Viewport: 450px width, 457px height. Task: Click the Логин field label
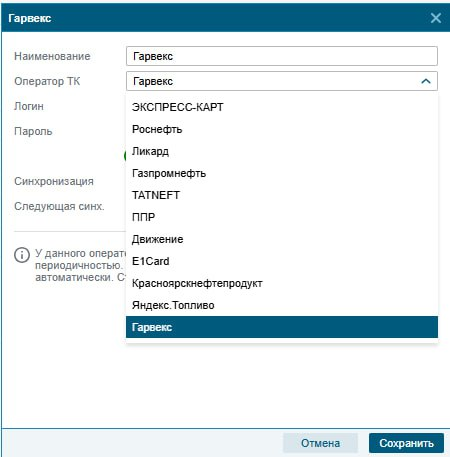tap(29, 106)
